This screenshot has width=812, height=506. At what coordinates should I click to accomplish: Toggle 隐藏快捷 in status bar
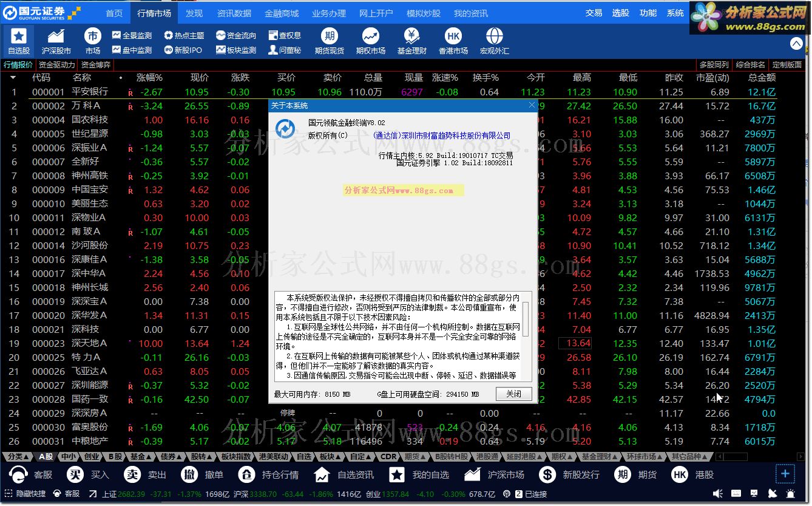(x=25, y=494)
